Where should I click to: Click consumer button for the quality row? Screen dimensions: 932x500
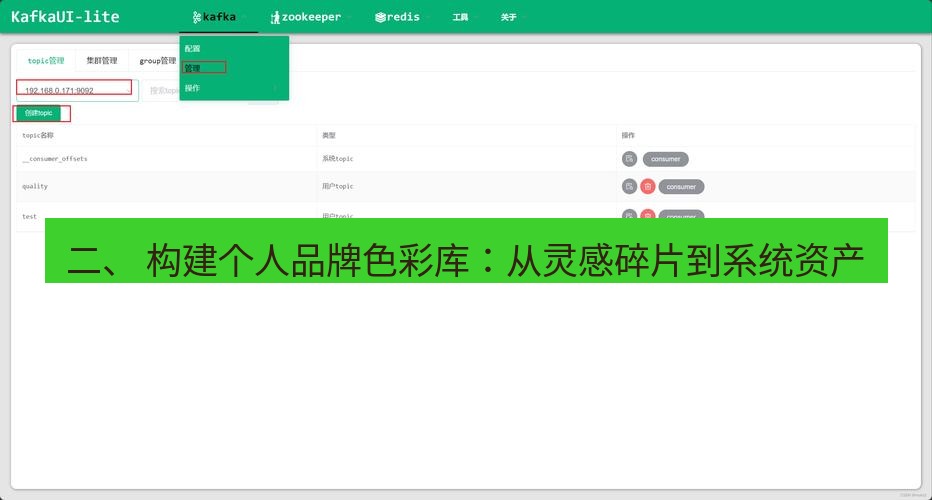[x=681, y=187]
